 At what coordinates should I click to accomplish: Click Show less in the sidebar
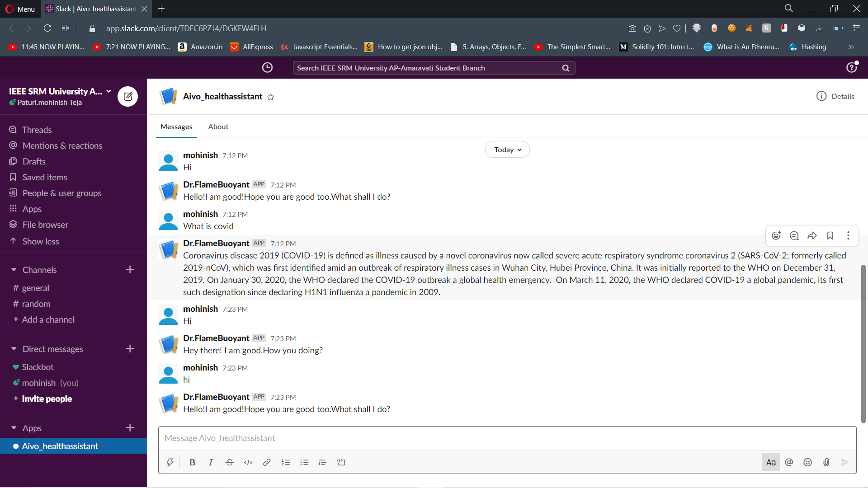[x=41, y=241]
